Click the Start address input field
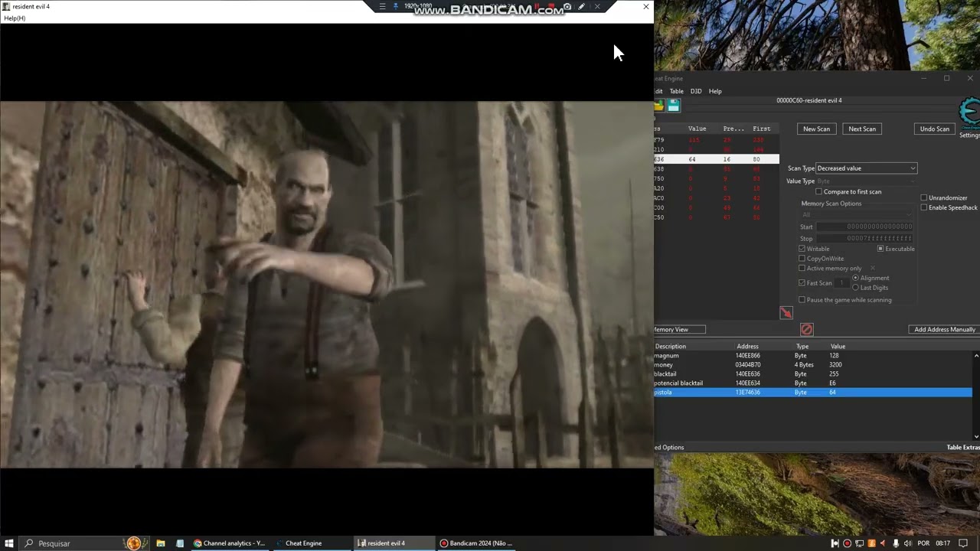The image size is (980, 551). coord(864,227)
